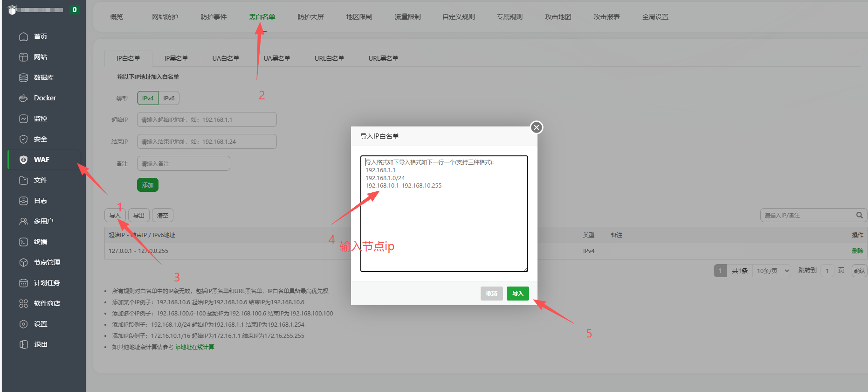Click green 导入 button in dialog
The image size is (868, 392).
point(518,294)
